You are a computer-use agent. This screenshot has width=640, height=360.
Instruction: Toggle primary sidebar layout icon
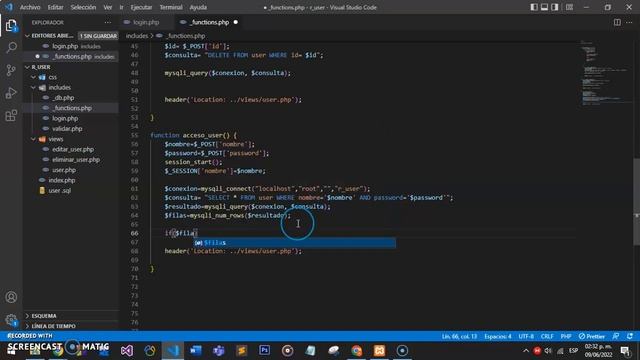[534, 7]
